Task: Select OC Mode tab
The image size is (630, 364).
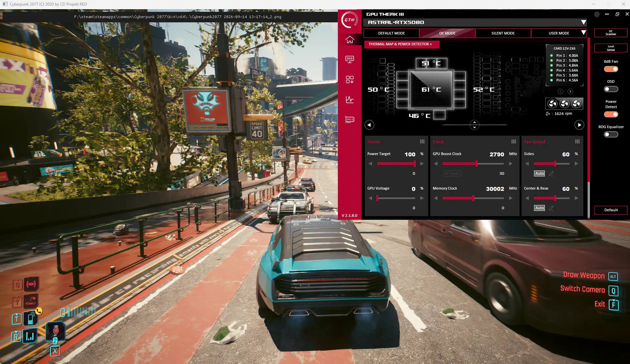Action: coord(447,33)
